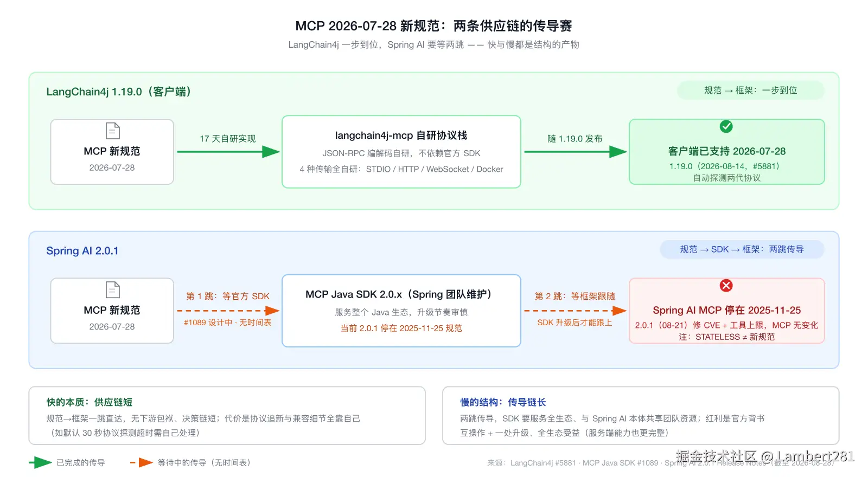Click the 如默认 30 秒协议探测超时 line

[x=125, y=433]
